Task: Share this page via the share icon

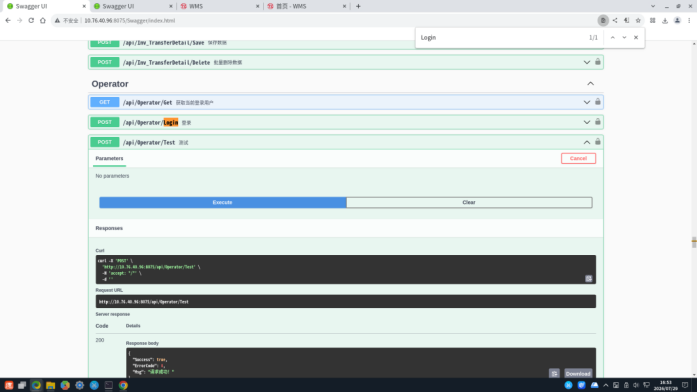Action: click(615, 20)
